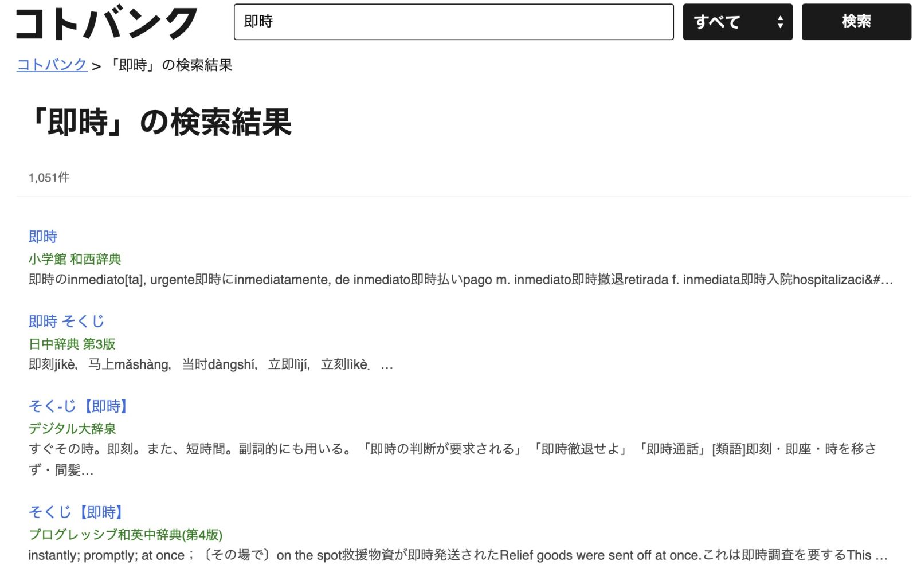Viewport: 917px width, 588px height.
Task: Click the プログレッシブ和英中辞典(第4版) source label
Action: click(x=125, y=535)
